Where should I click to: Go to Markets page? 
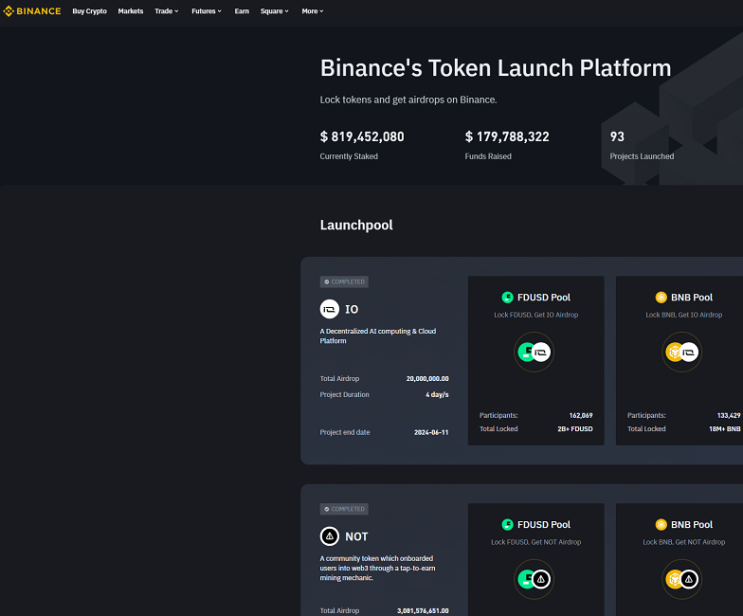click(x=130, y=11)
